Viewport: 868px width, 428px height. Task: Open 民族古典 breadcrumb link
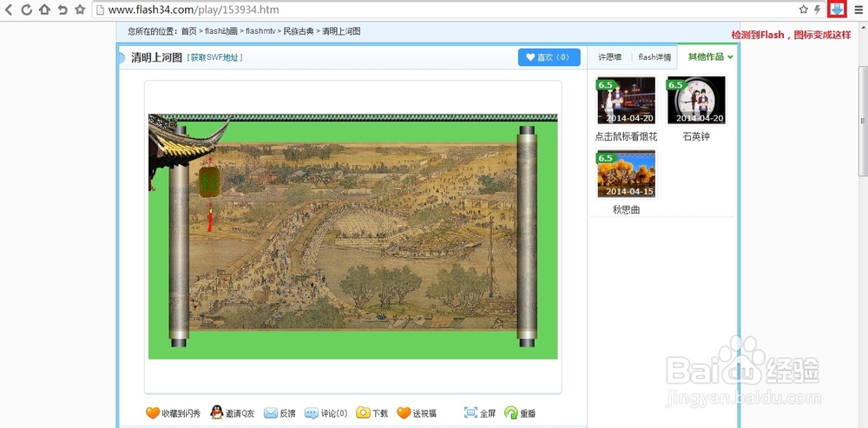(299, 31)
